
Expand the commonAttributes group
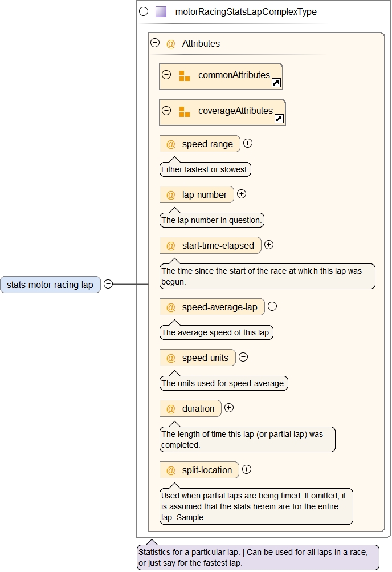[x=166, y=75]
